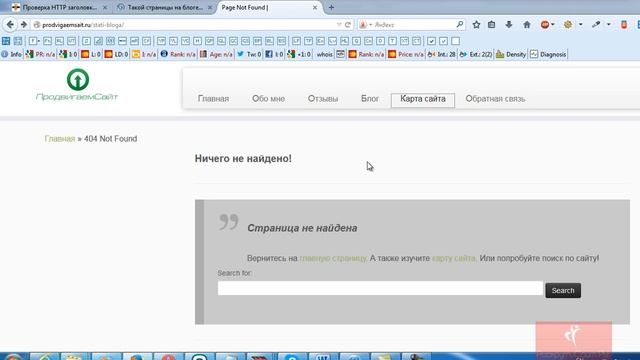The width and height of the screenshot is (640, 360).
Task: Click the Google +1: 0 counter
Action: point(299,54)
